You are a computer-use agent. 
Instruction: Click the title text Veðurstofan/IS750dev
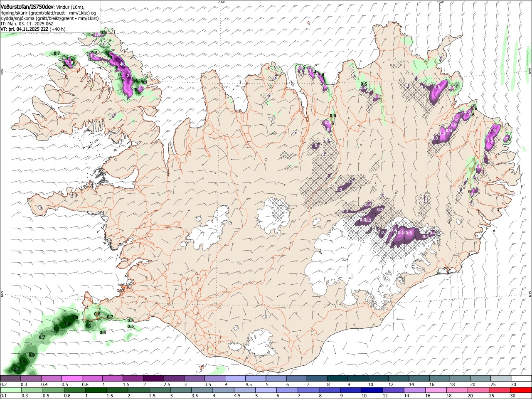click(27, 6)
